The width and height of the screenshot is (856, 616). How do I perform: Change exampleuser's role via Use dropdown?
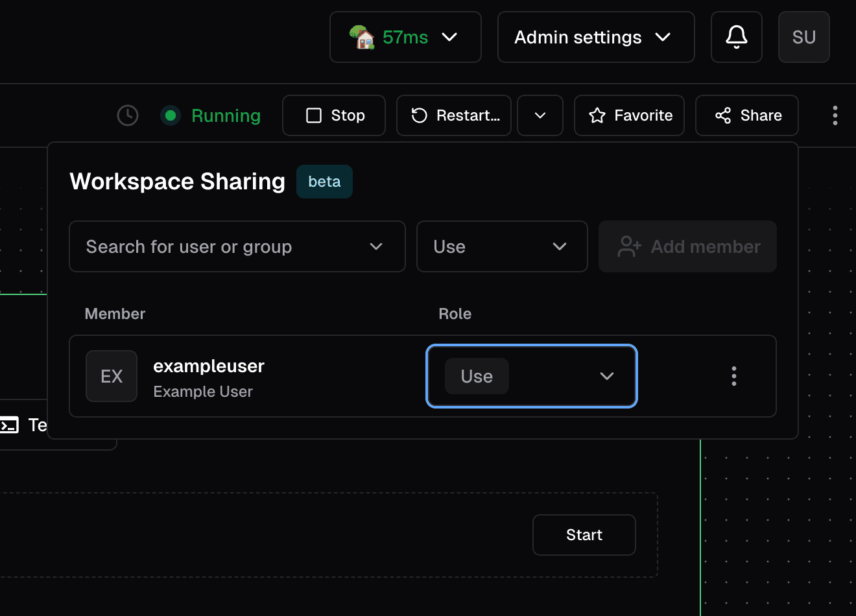(x=532, y=376)
